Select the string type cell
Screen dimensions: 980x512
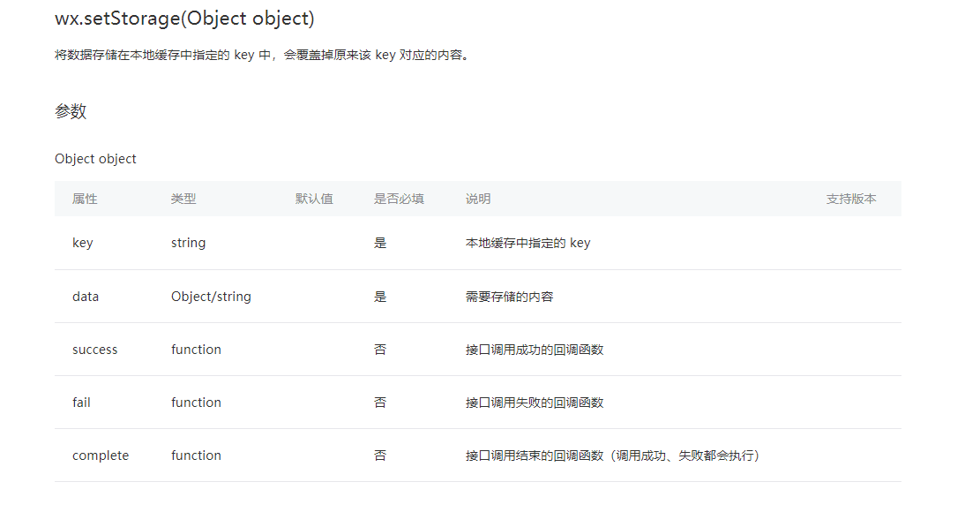(188, 243)
